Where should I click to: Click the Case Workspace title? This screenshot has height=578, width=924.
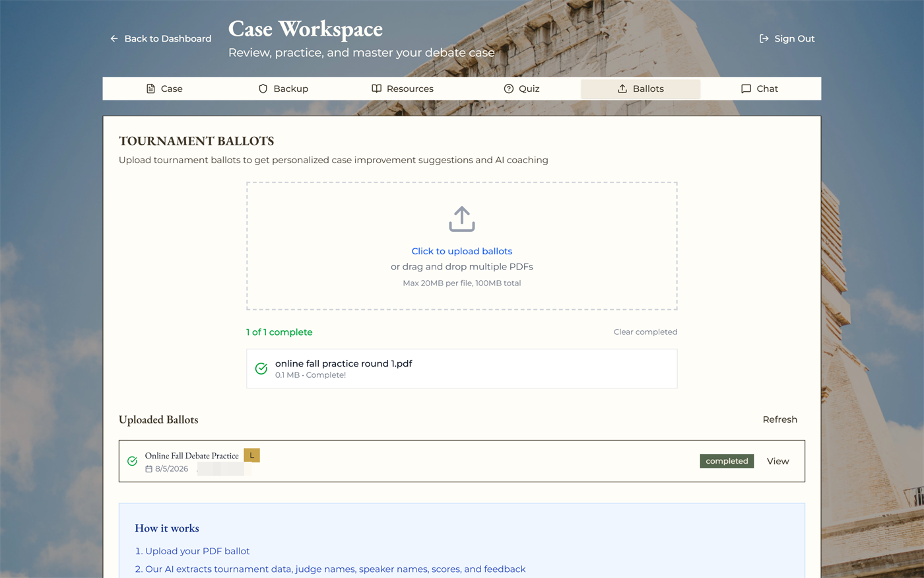coord(306,29)
